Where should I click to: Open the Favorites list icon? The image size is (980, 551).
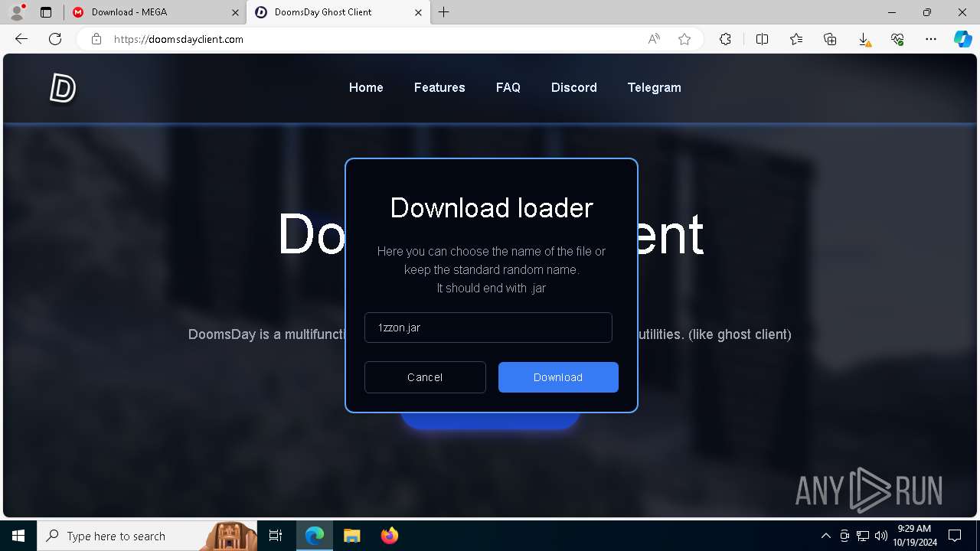click(796, 39)
